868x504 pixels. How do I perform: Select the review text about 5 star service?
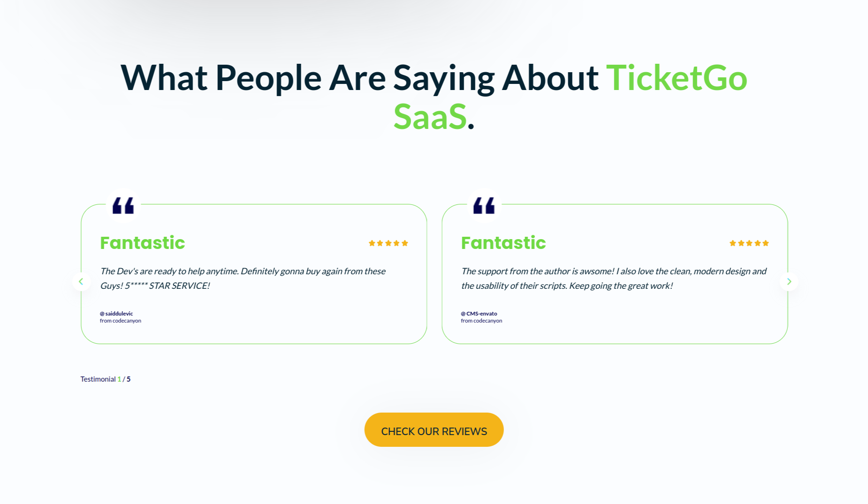click(243, 278)
